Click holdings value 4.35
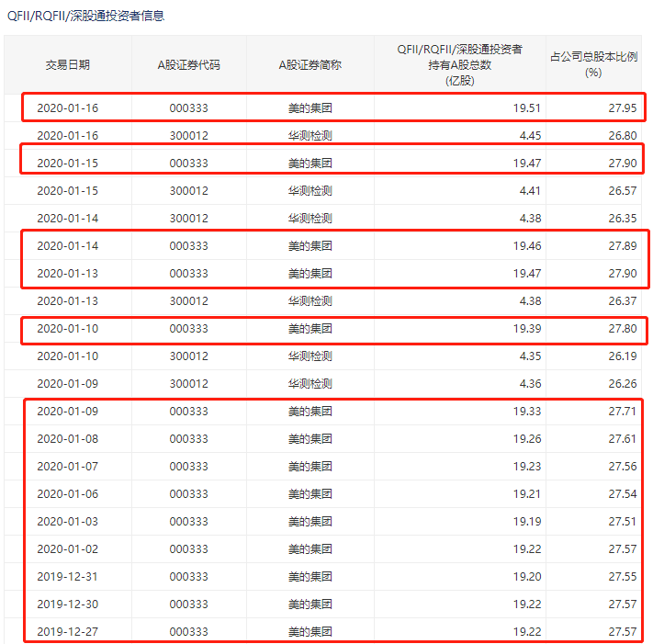Screen dimensions: 653x644 click(x=530, y=356)
